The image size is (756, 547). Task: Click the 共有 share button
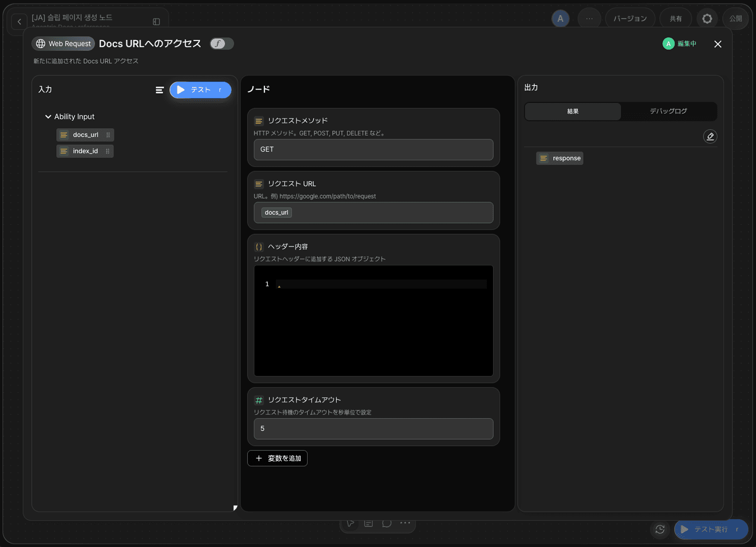click(x=676, y=19)
